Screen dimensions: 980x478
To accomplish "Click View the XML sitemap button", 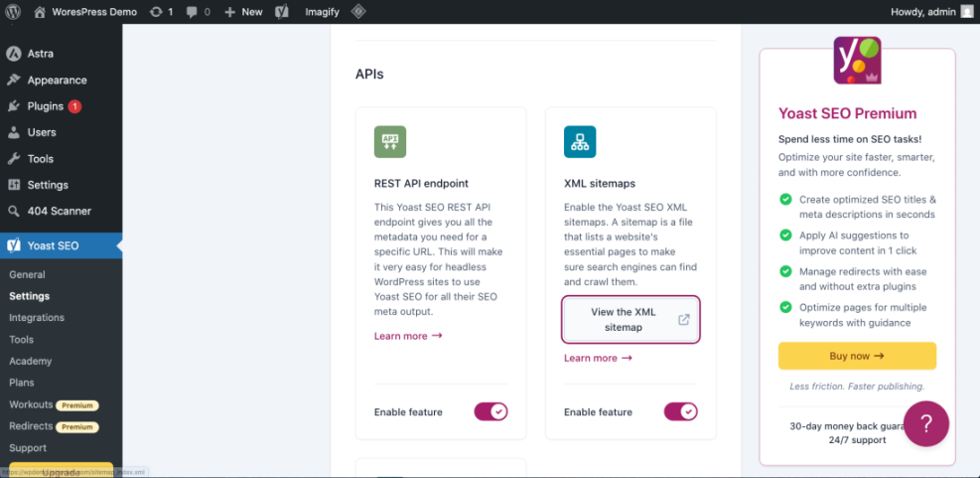I will coord(630,320).
